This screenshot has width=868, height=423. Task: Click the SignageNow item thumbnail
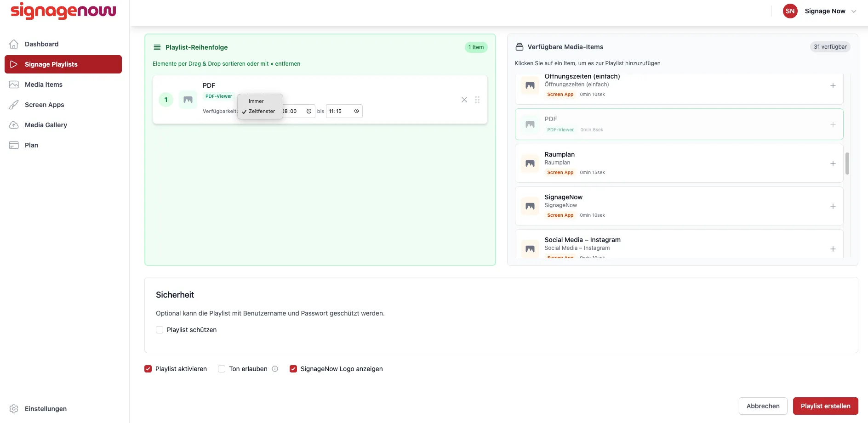[x=530, y=206]
